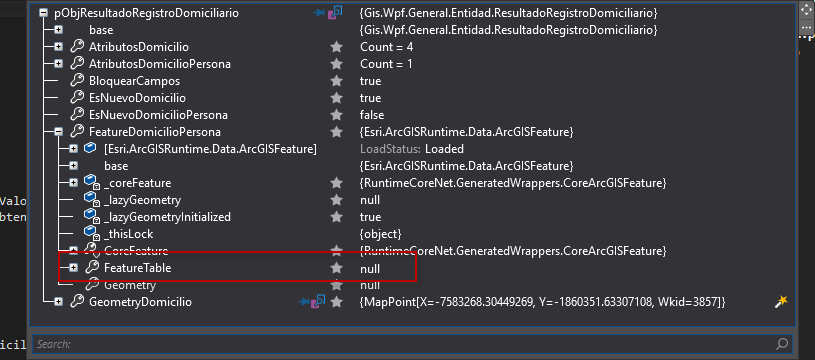Click the MapPoint value of GeometryDomicilio

click(542, 302)
